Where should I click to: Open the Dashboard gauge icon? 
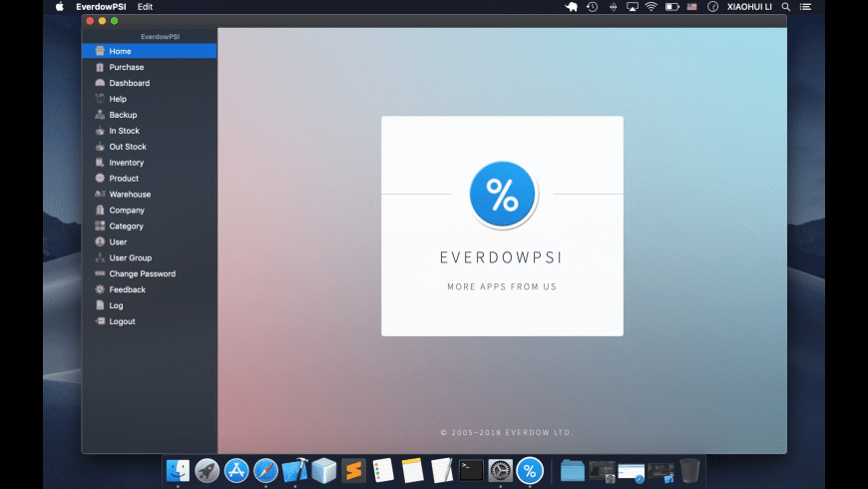coord(100,83)
